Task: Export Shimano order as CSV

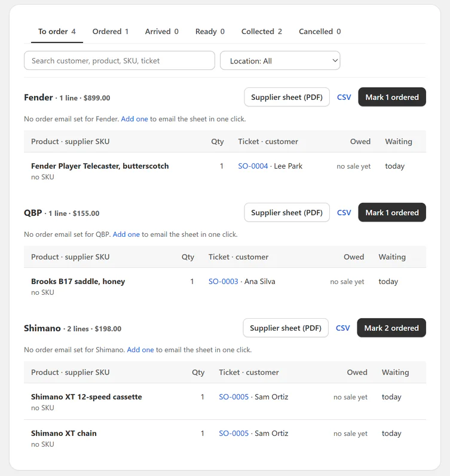Action: [342, 328]
